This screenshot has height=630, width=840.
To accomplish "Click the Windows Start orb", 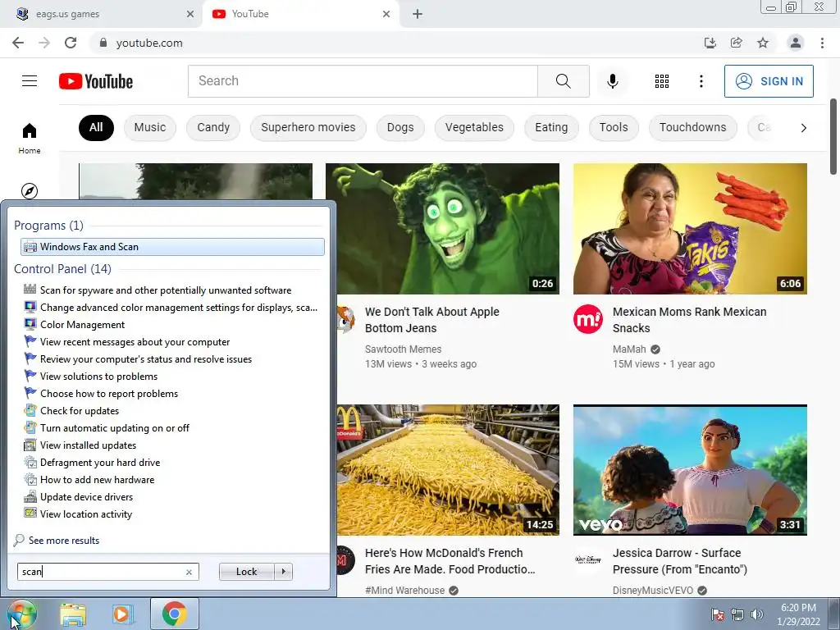I will [x=21, y=614].
